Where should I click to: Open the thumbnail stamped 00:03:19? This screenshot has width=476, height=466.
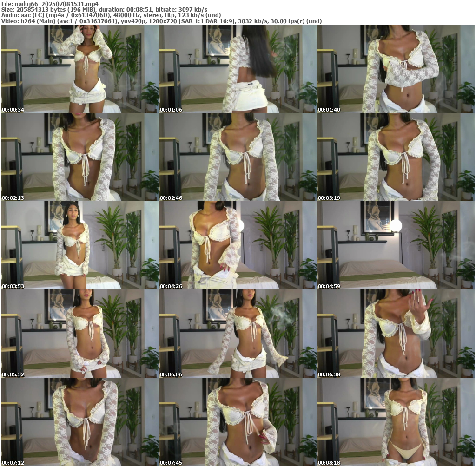[396, 157]
